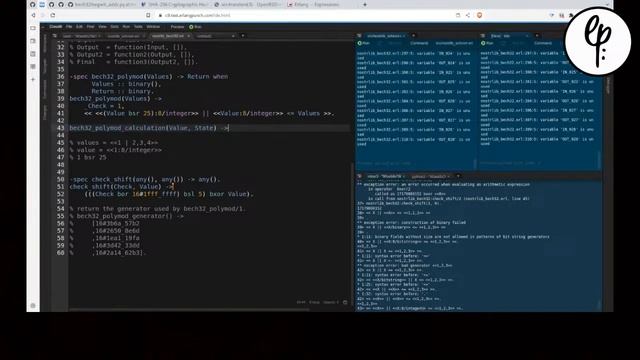Add a new editor tab with plus icon

tap(243, 36)
